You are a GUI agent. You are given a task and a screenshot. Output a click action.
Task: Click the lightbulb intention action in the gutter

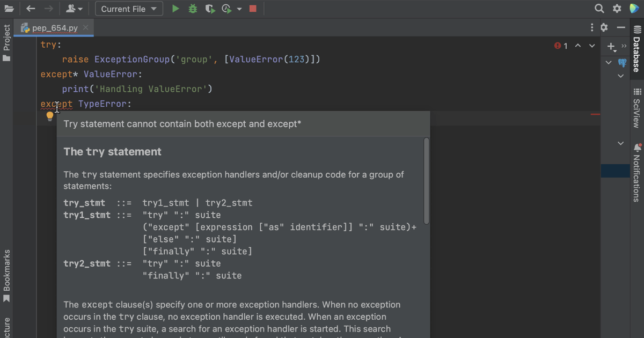(x=49, y=115)
